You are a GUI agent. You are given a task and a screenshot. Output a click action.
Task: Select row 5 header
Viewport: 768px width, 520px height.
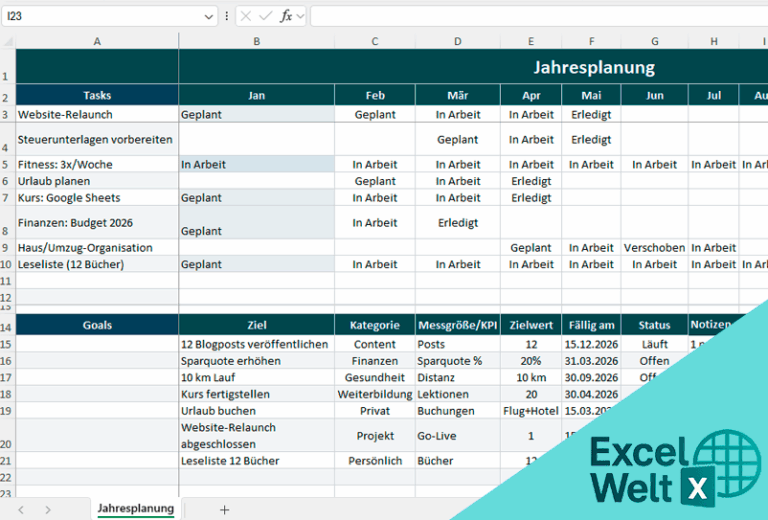click(x=7, y=164)
